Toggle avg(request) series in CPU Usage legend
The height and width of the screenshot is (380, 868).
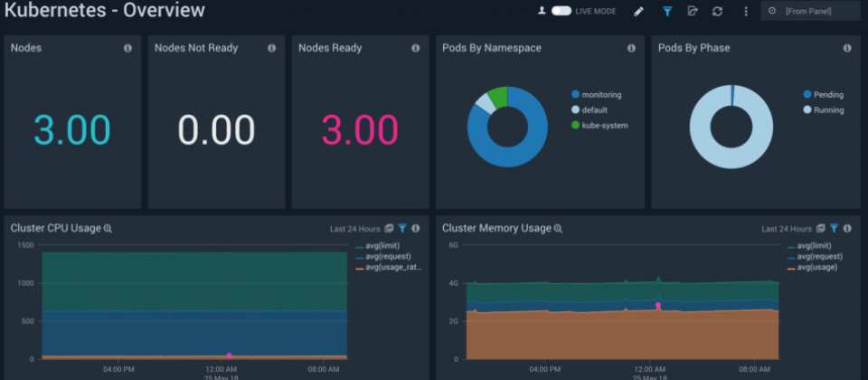[383, 256]
